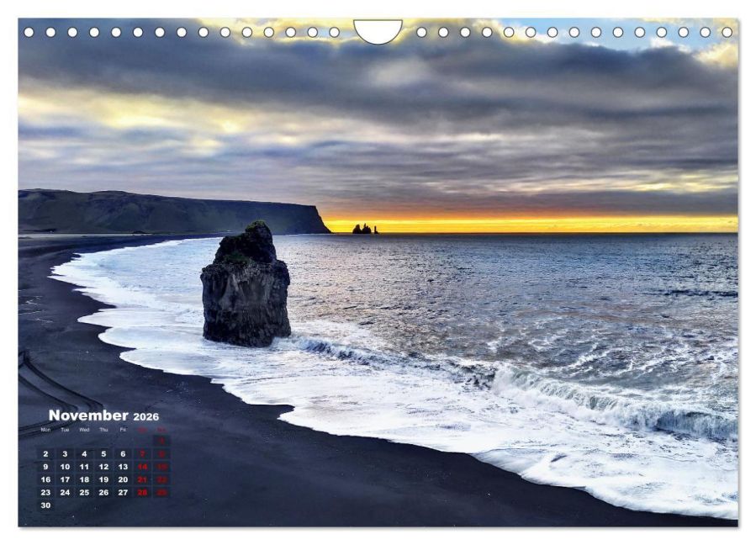Select date 27 in the calendar
This screenshot has width=756, height=545.
tap(123, 493)
